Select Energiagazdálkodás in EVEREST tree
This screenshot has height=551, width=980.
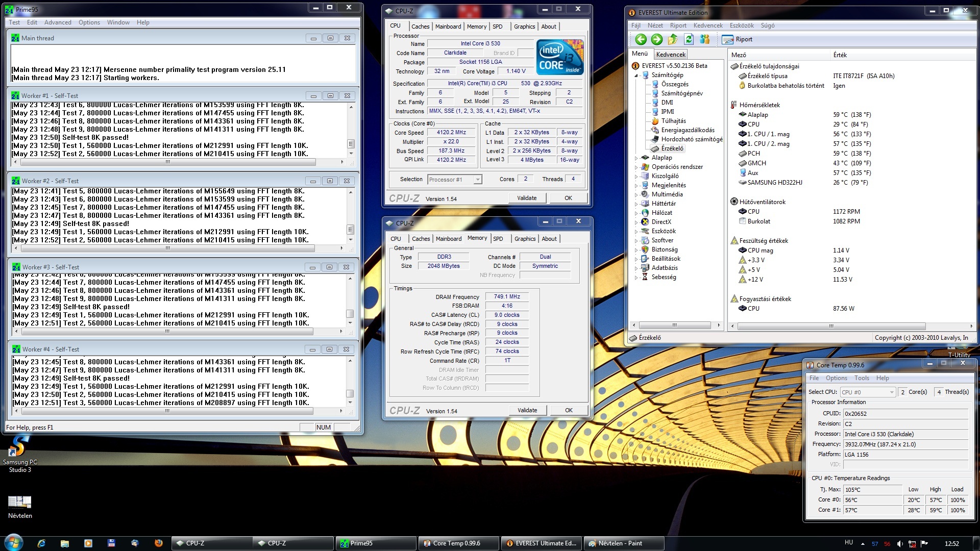coord(688,130)
